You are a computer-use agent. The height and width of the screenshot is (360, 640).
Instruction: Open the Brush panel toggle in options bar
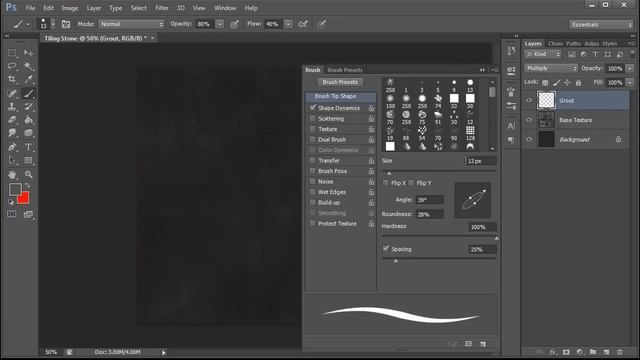pos(66,24)
